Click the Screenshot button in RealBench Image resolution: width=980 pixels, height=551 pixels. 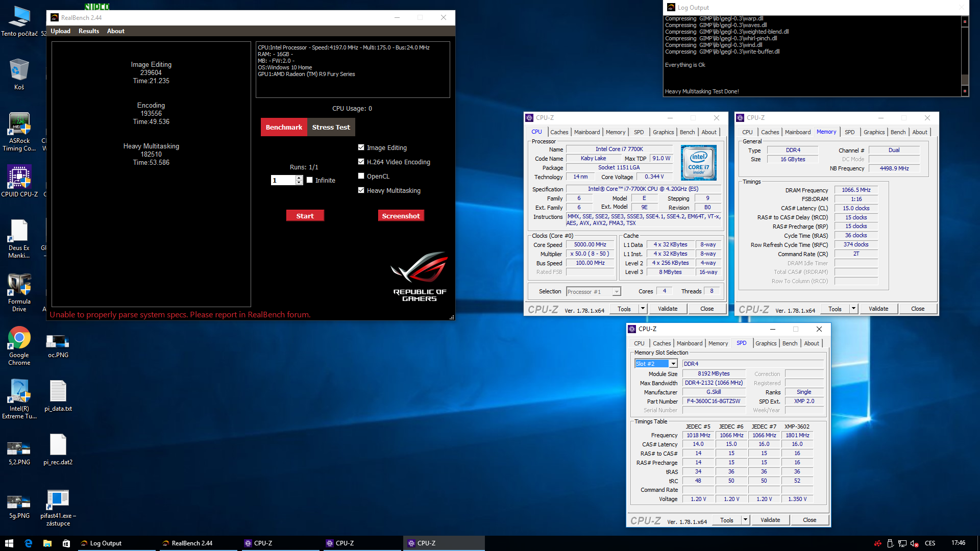tap(401, 216)
